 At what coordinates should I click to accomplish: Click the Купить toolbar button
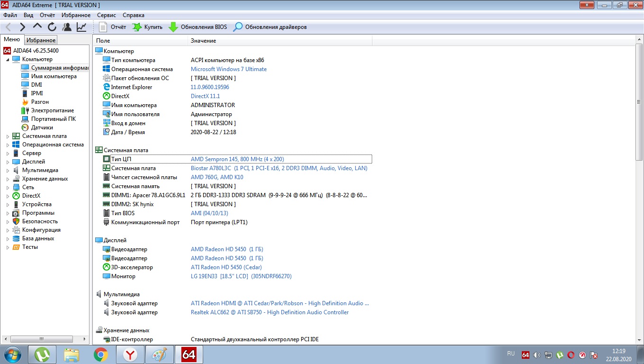click(x=147, y=27)
